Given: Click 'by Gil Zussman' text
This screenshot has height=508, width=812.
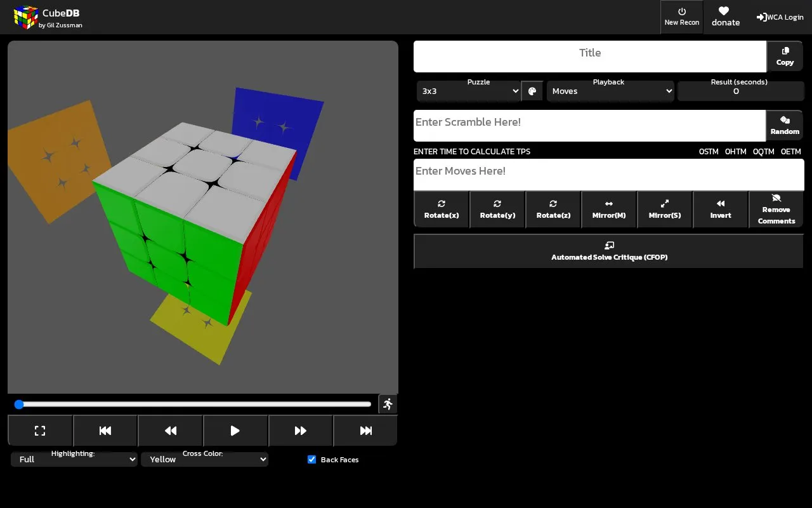Looking at the screenshot, I should tap(60, 25).
